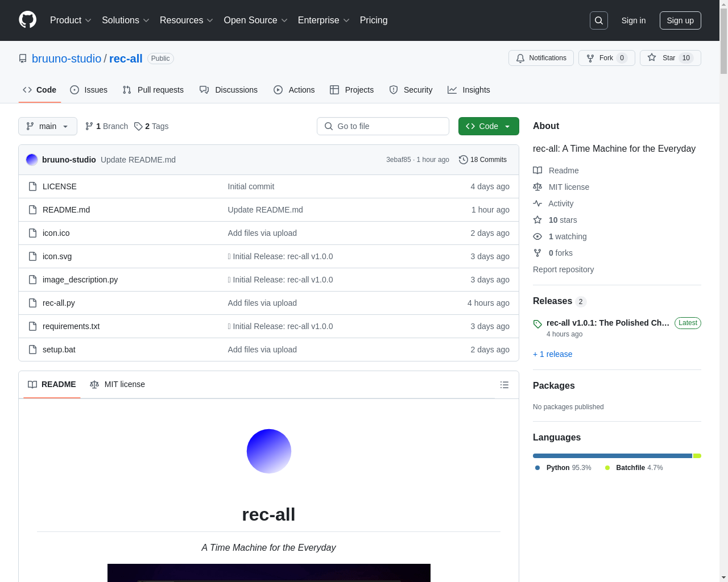Click the 'Go to file' search field
The image size is (728, 582).
pyautogui.click(x=383, y=126)
